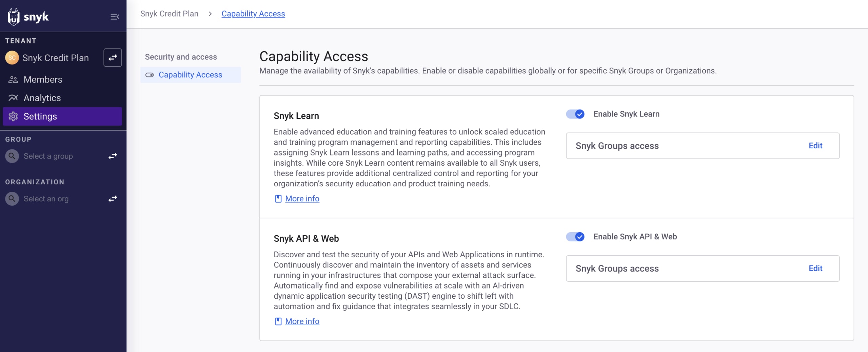Image resolution: width=868 pixels, height=352 pixels.
Task: Open Settings in the sidebar
Action: 62,116
